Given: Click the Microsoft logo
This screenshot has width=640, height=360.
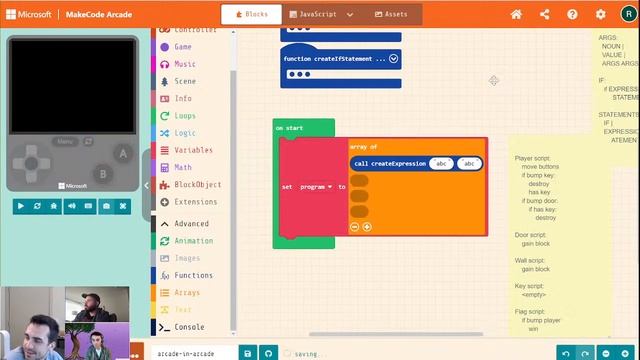Looking at the screenshot, I should click(29, 14).
